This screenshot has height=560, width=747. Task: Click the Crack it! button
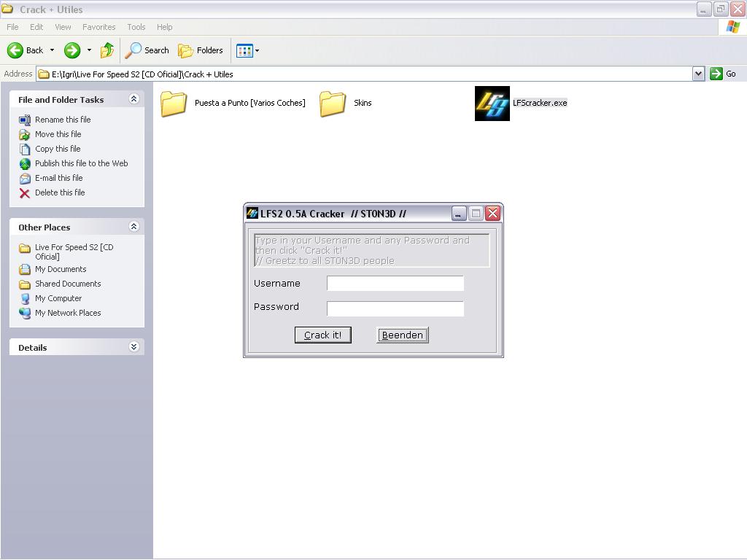pos(323,335)
